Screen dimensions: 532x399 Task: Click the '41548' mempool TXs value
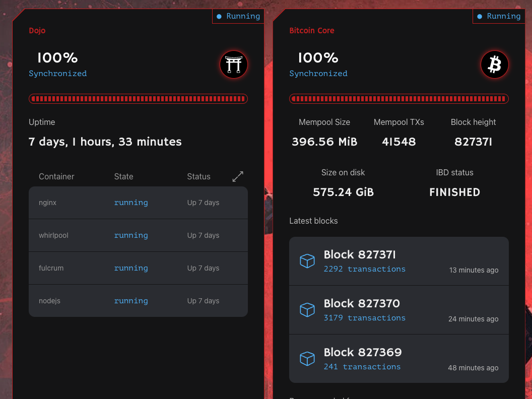398,142
